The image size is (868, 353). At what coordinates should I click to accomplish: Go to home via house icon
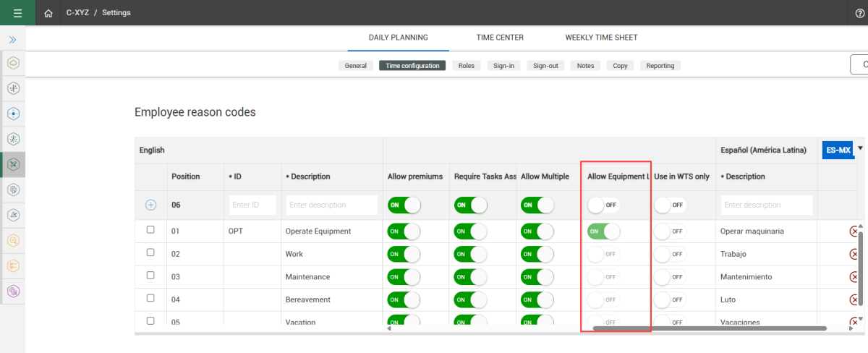(48, 13)
